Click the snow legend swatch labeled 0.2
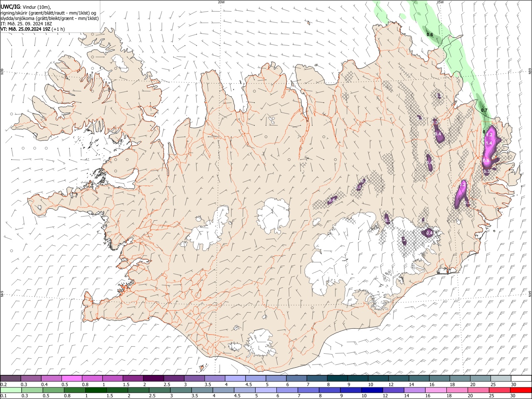532x399 pixels. click(11, 379)
